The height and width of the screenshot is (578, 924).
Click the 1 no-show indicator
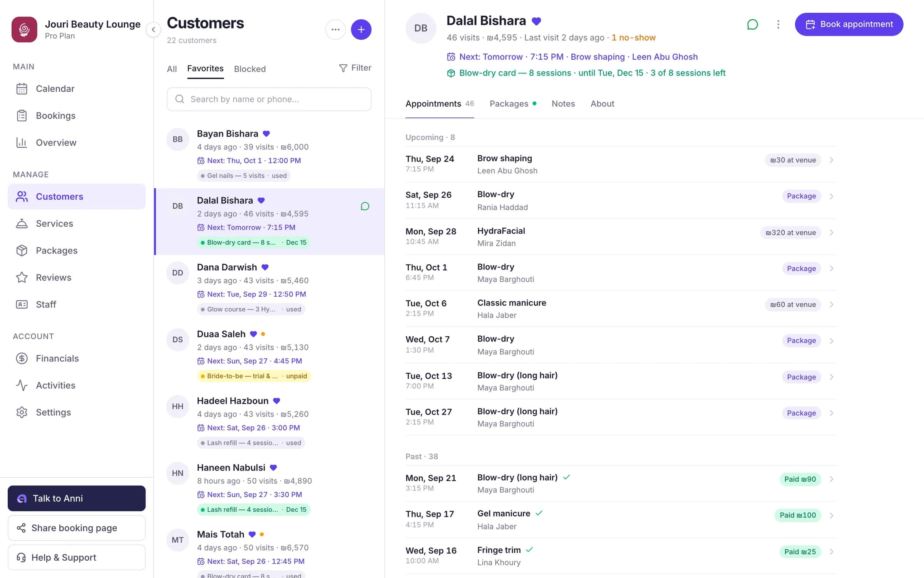point(633,38)
